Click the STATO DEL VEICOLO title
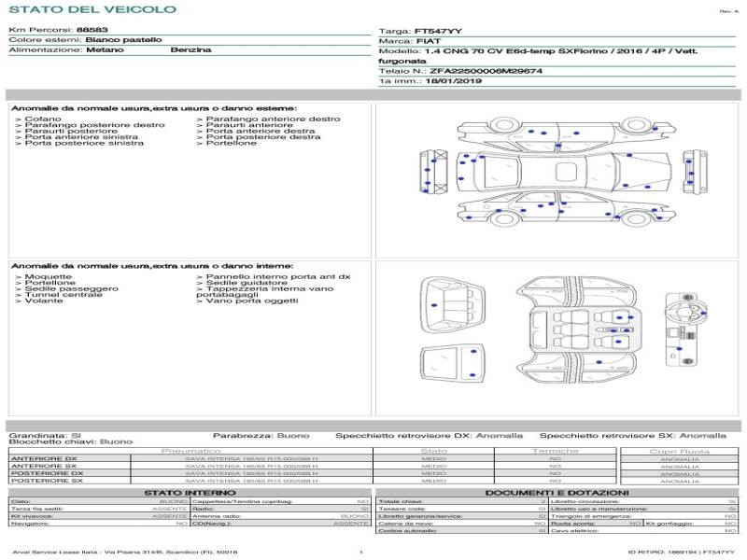 tap(92, 9)
